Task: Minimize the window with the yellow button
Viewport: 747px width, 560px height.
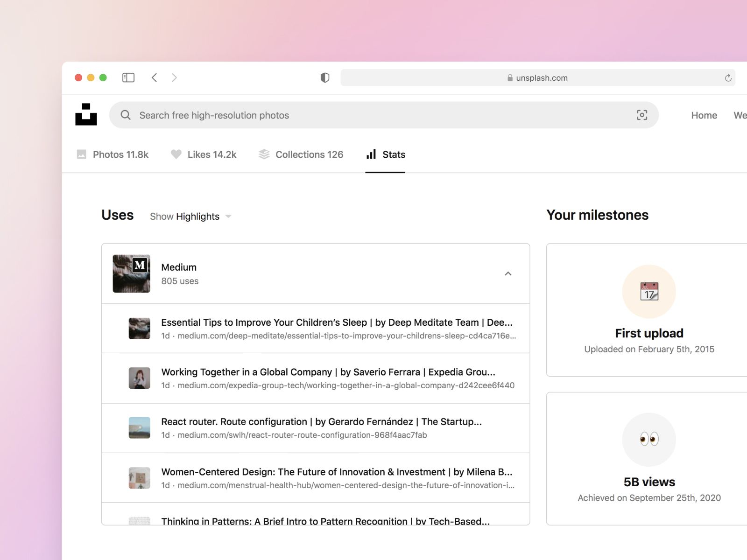Action: click(91, 77)
